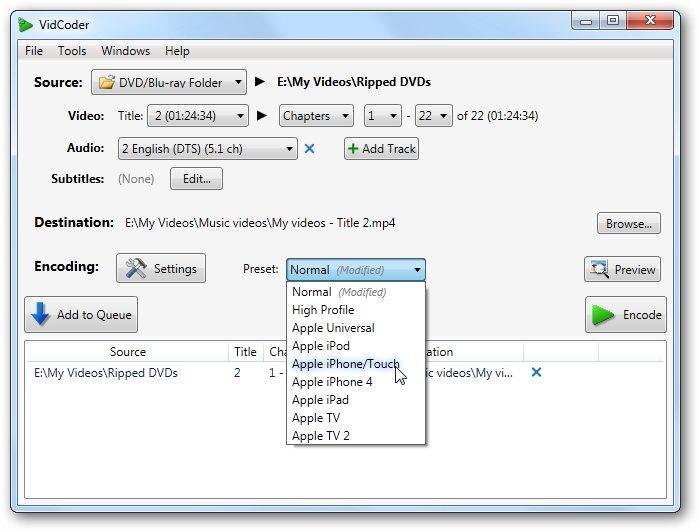Pick the Apple iPad preset
This screenshot has width=699, height=531.
356,399
